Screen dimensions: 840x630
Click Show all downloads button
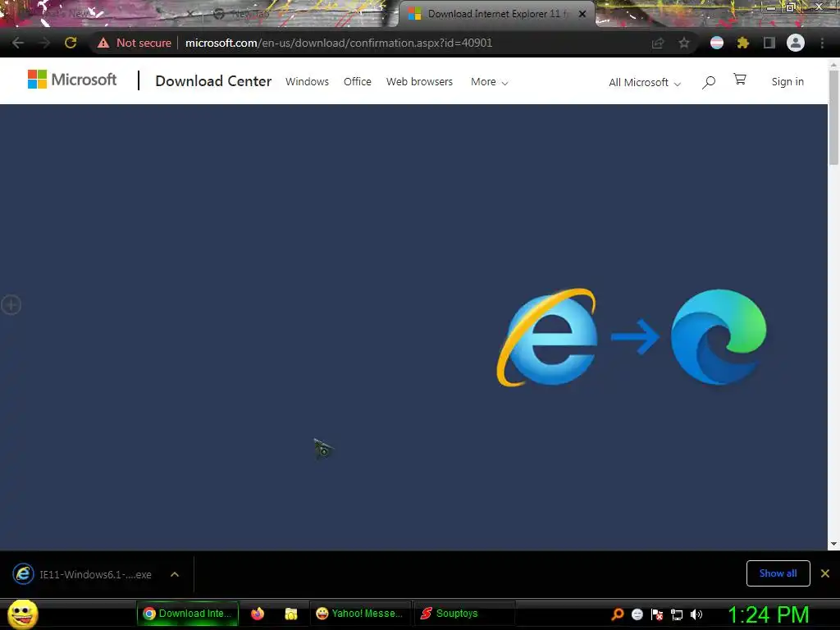[778, 573]
